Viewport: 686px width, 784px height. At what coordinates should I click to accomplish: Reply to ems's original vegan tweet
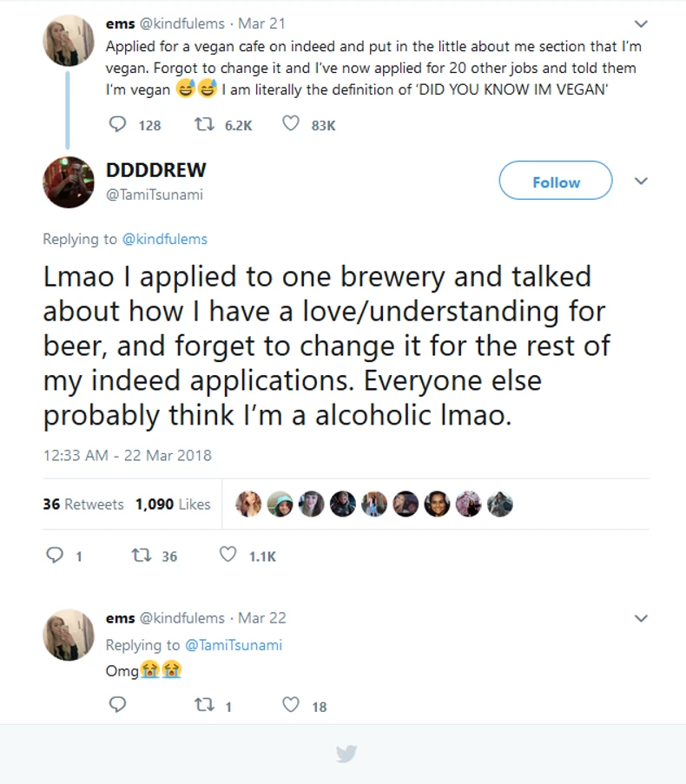pyautogui.click(x=118, y=125)
